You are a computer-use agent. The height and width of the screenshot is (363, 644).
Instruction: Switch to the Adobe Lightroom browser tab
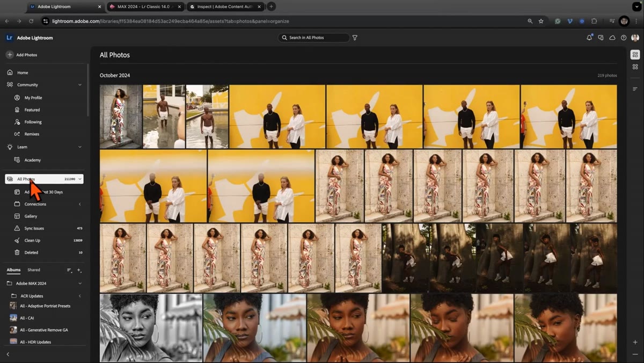tap(64, 6)
